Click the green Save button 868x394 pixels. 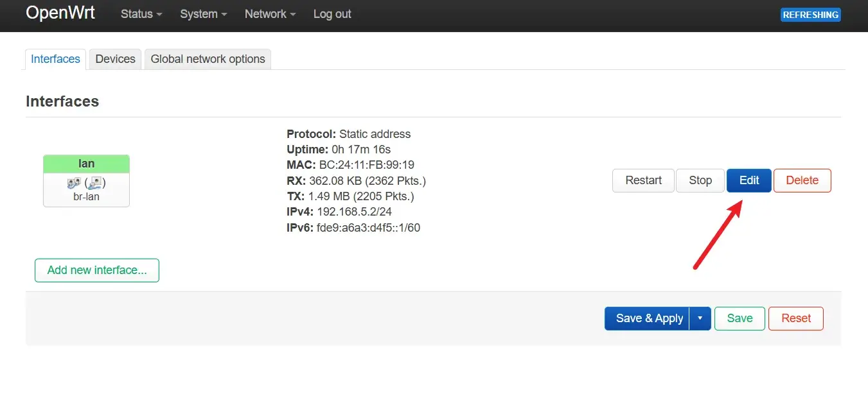pyautogui.click(x=740, y=318)
